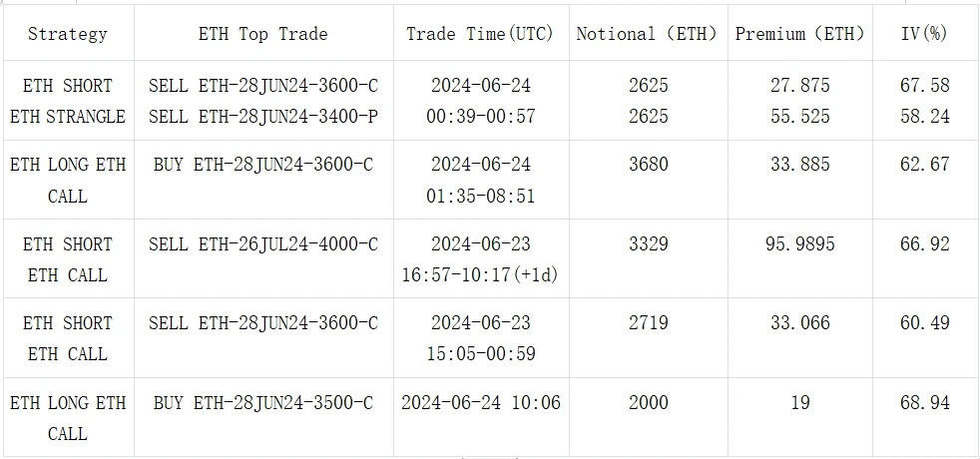This screenshot has height=459, width=980.
Task: Select the 60.49 IV value
Action: coord(924,323)
